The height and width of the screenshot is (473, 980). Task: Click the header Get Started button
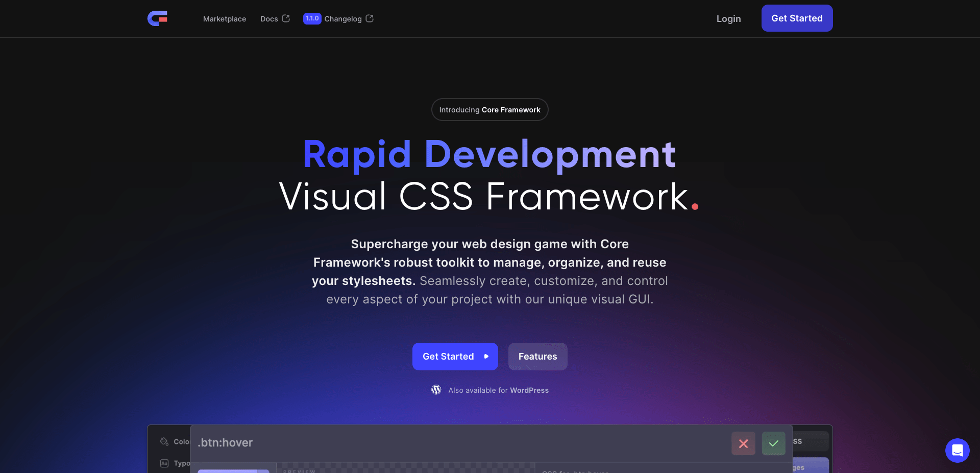click(797, 18)
